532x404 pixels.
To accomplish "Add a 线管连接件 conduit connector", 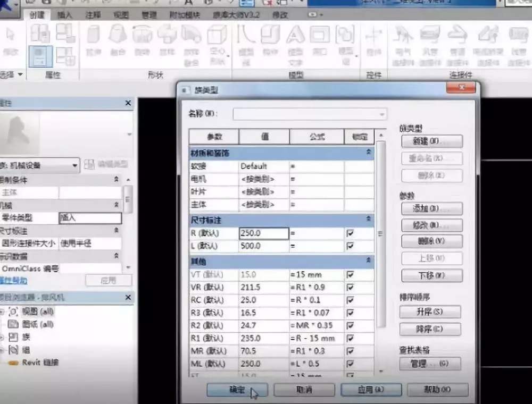I will pyautogui.click(x=519, y=46).
